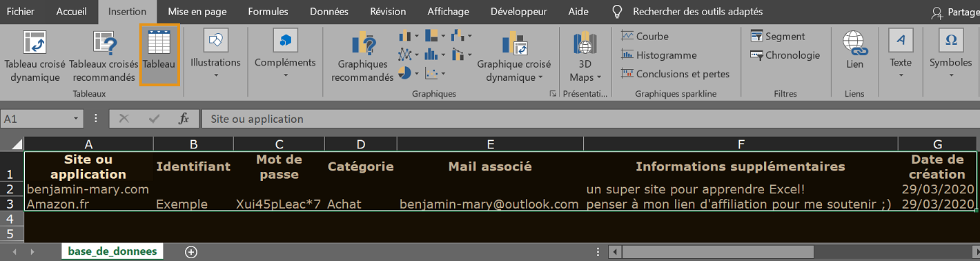Screen dimensions: 980x261
Task: Insert a Histogramme sparkline
Action: [659, 55]
